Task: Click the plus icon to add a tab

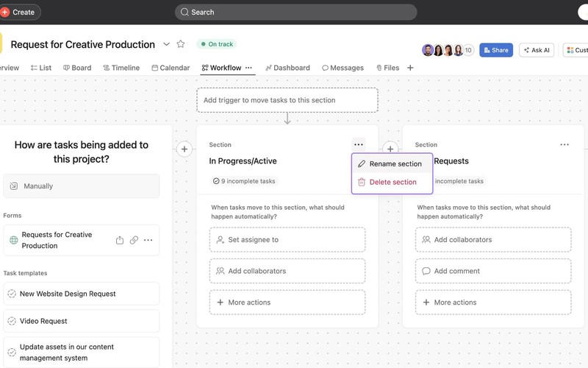Action: pyautogui.click(x=410, y=68)
